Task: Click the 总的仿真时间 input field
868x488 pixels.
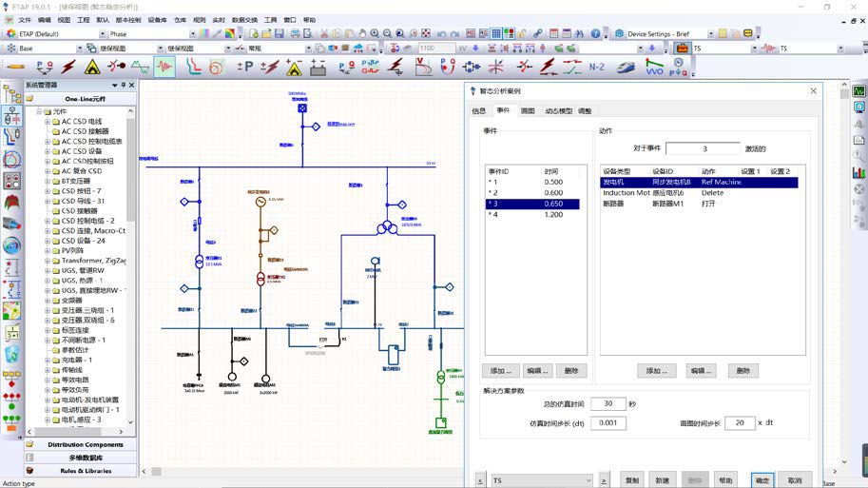Action: pos(608,403)
